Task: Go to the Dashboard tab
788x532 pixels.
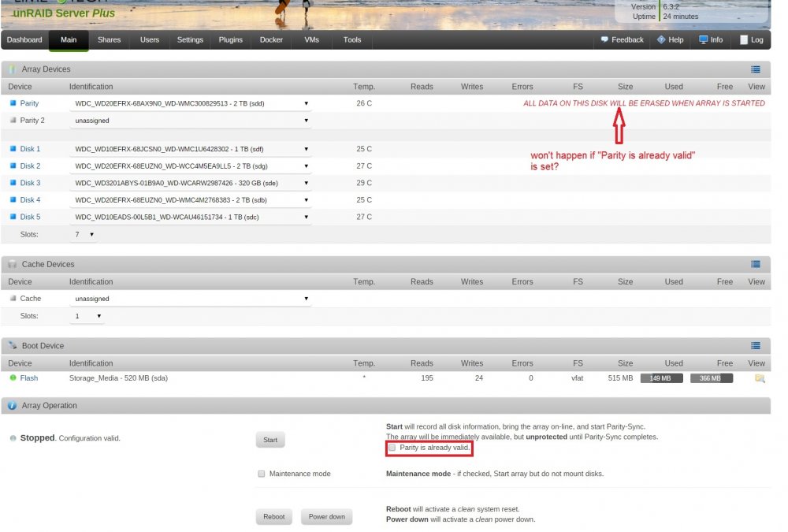Action: [24, 39]
